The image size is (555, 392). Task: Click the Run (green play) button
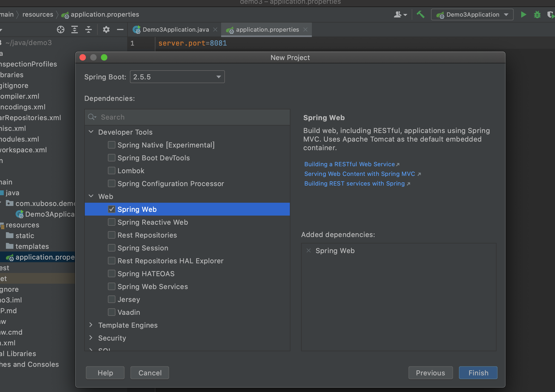(x=523, y=14)
